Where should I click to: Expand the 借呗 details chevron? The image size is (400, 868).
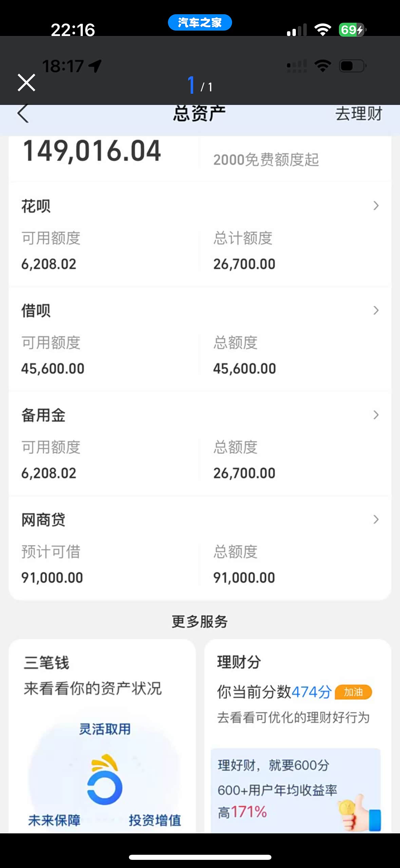pos(376,310)
